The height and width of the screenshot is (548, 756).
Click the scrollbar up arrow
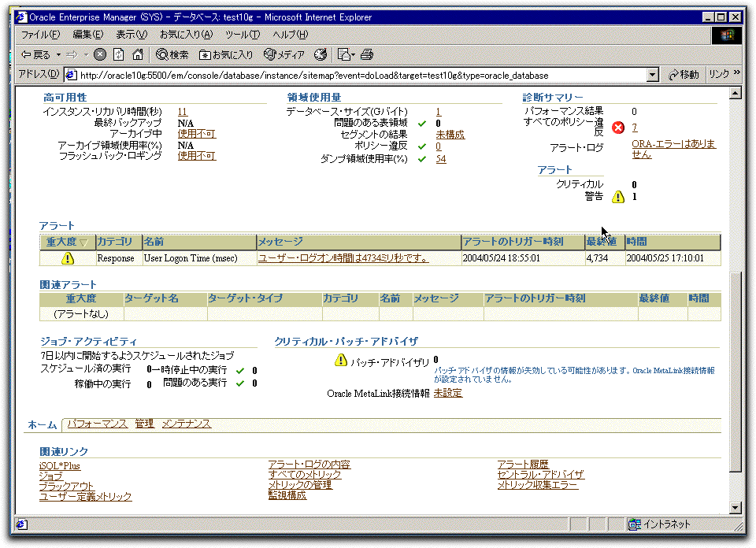coord(736,93)
